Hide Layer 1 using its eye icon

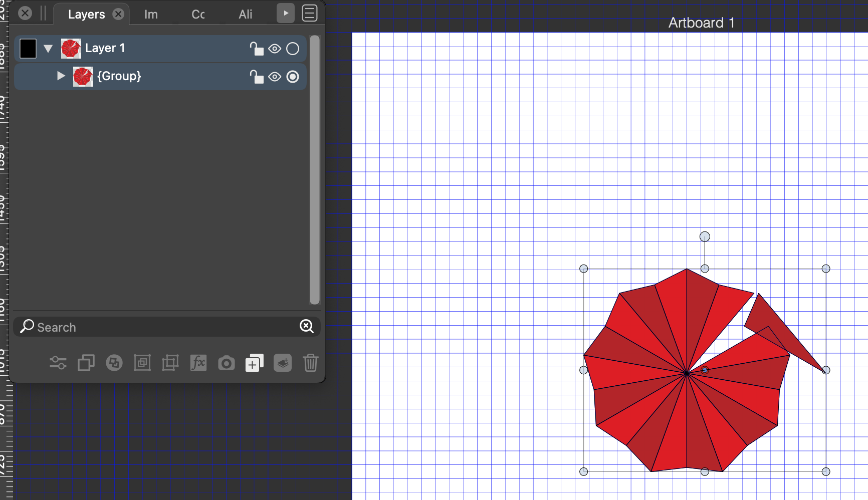(x=275, y=49)
